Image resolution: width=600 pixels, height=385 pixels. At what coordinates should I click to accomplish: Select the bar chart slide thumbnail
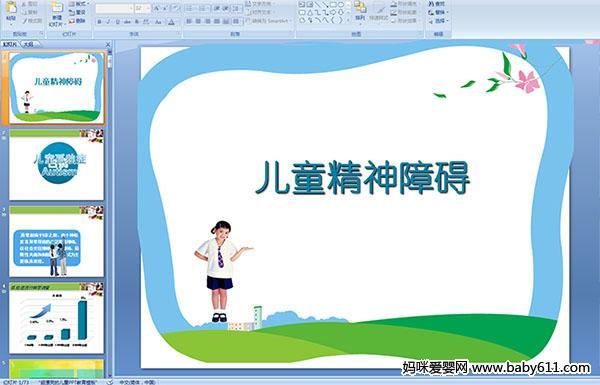click(56, 318)
